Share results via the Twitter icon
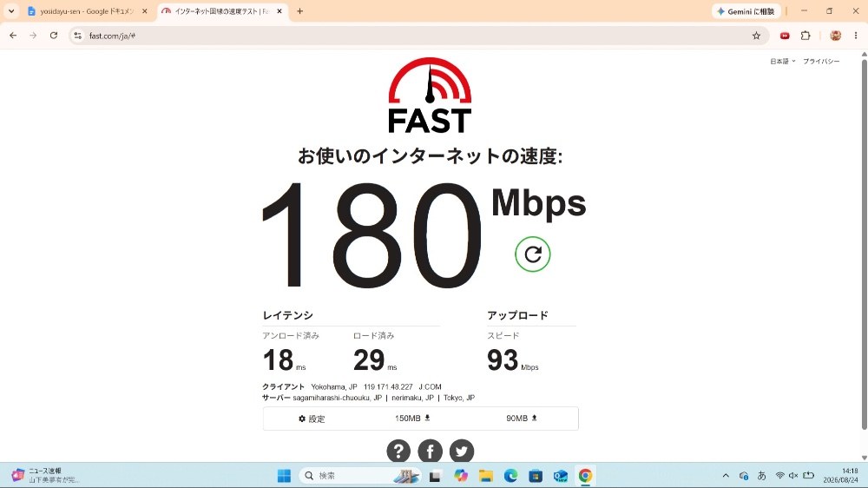Image resolution: width=868 pixels, height=488 pixels. tap(462, 451)
